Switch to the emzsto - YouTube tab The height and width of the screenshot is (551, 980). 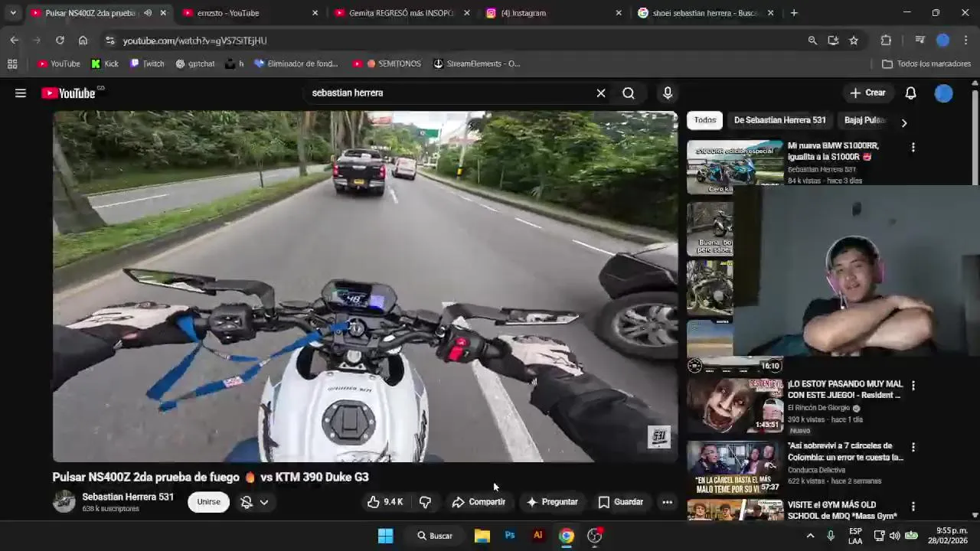250,13
